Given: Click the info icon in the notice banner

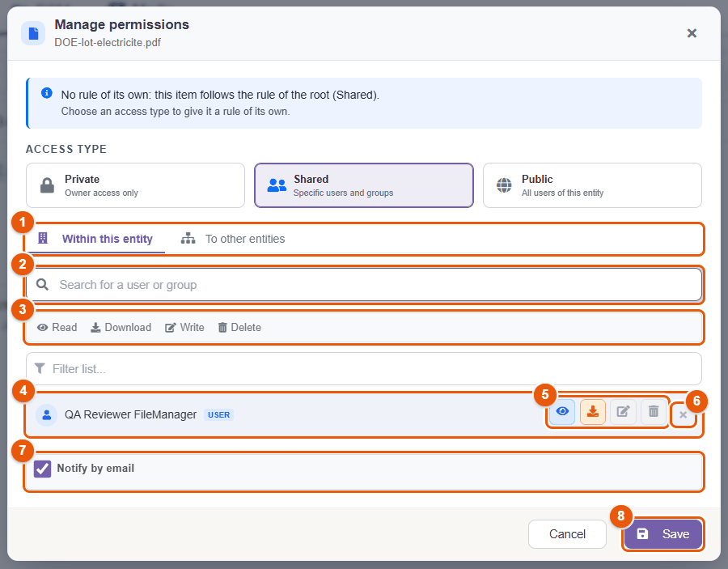Looking at the screenshot, I should [x=47, y=93].
